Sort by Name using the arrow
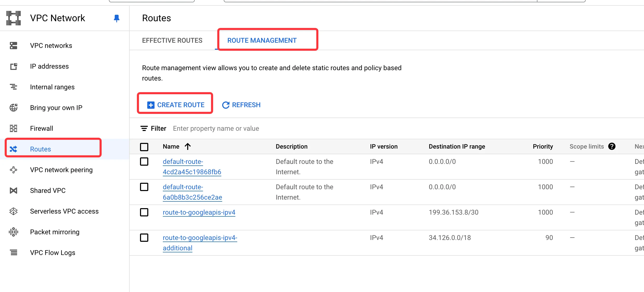The height and width of the screenshot is (292, 644). [x=188, y=147]
